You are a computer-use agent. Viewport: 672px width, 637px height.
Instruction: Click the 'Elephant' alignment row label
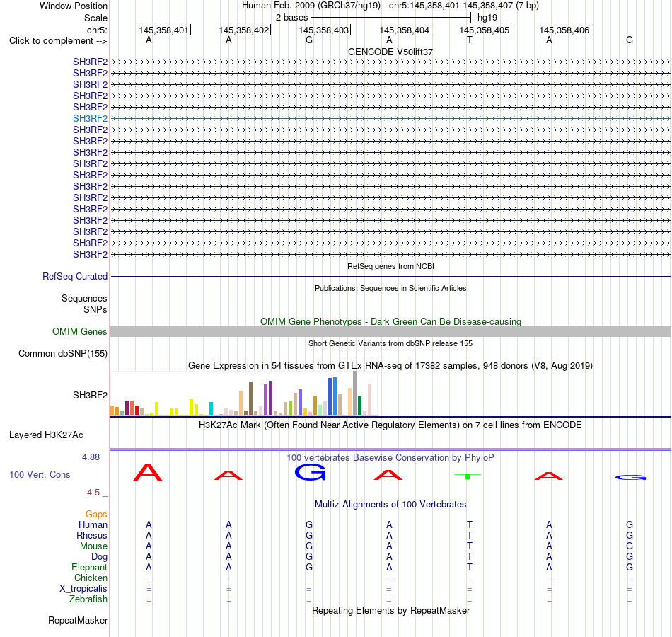tap(89, 567)
